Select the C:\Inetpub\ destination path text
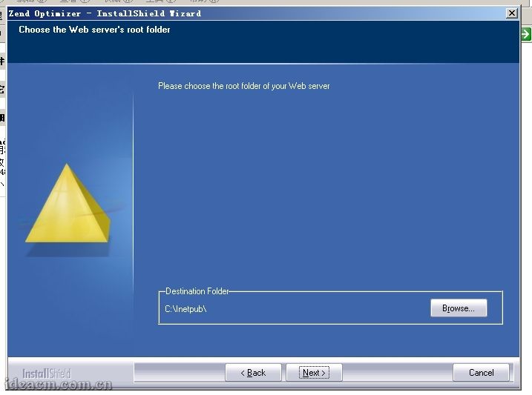The height and width of the screenshot is (395, 532). coord(185,309)
